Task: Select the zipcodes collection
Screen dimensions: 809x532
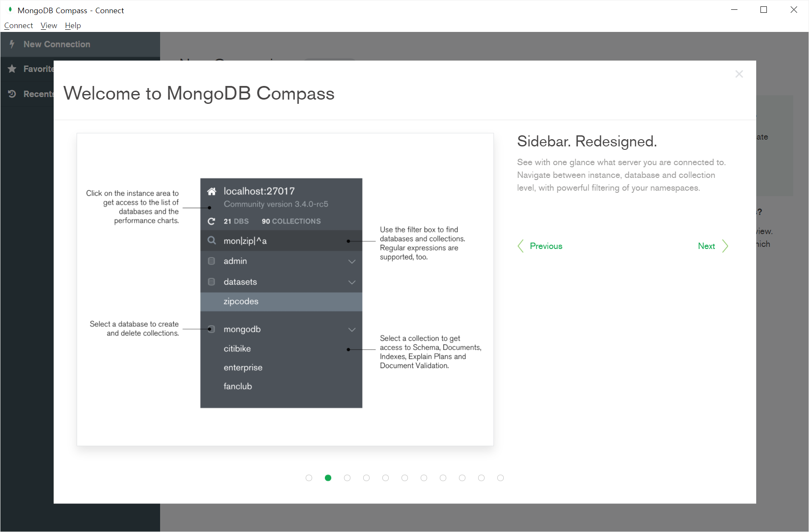Action: (x=281, y=301)
